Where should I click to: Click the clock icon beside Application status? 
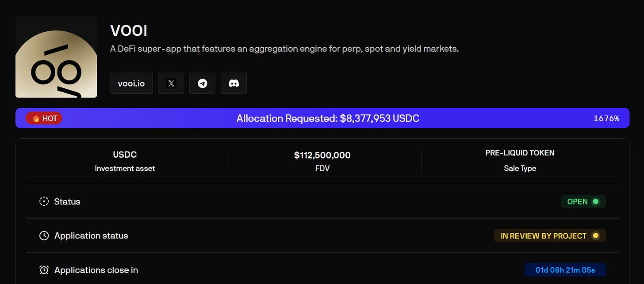coord(44,236)
